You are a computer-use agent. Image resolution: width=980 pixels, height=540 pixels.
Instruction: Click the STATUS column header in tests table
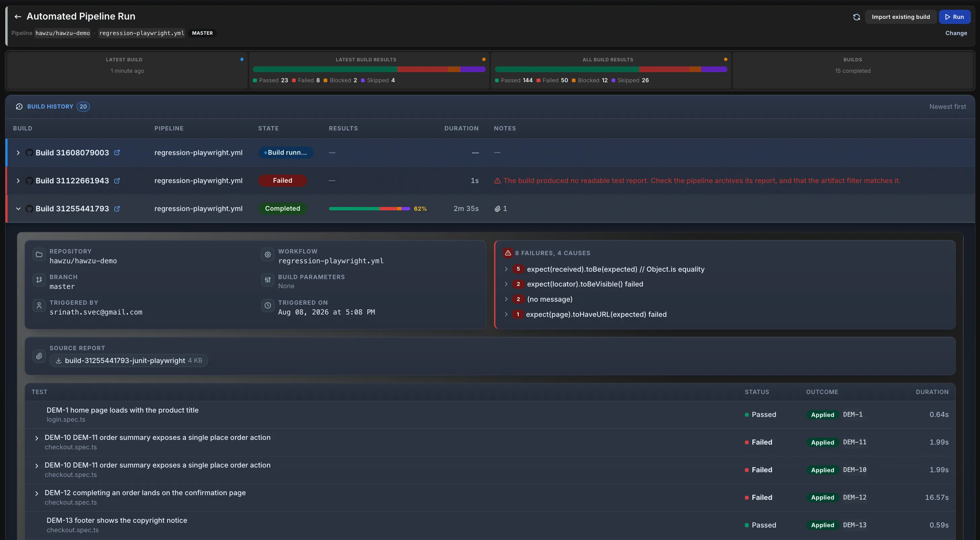(x=757, y=392)
